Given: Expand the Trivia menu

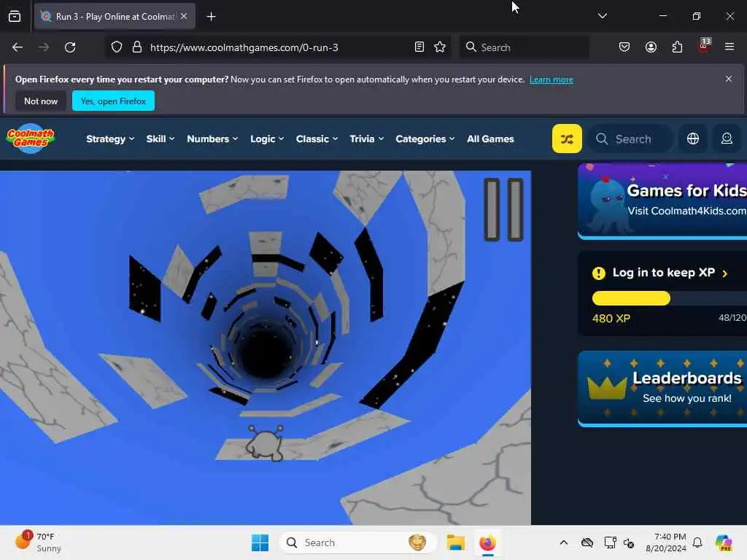Looking at the screenshot, I should (366, 139).
